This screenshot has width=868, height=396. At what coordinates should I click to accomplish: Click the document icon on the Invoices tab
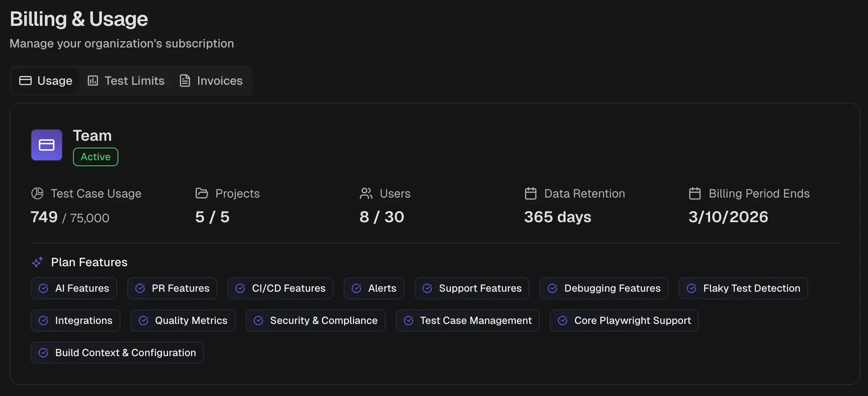click(x=185, y=81)
